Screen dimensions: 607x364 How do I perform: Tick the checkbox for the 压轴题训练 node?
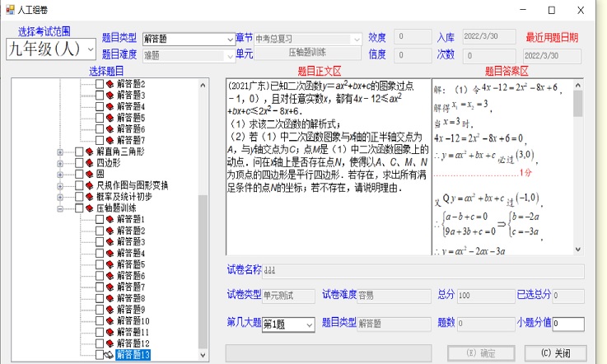coord(79,208)
